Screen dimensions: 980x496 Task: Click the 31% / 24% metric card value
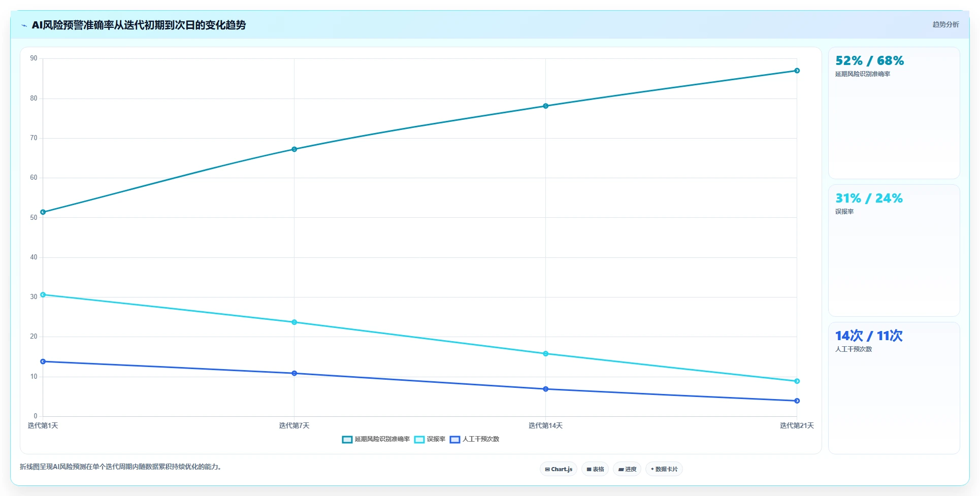(869, 199)
